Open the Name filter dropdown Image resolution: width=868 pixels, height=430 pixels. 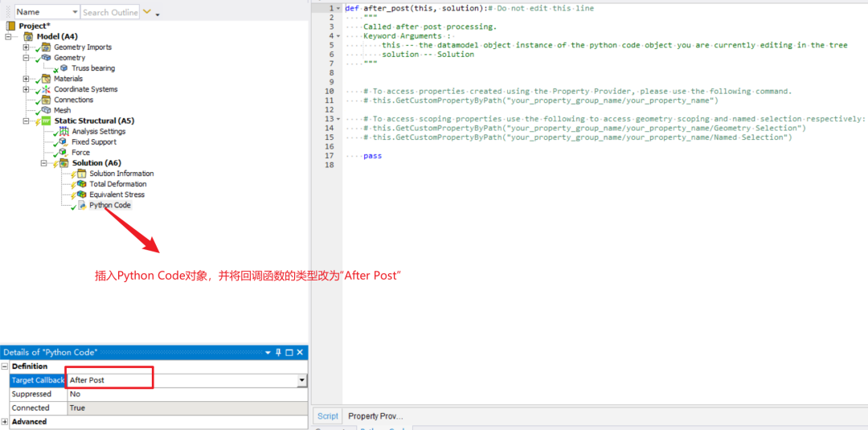76,12
